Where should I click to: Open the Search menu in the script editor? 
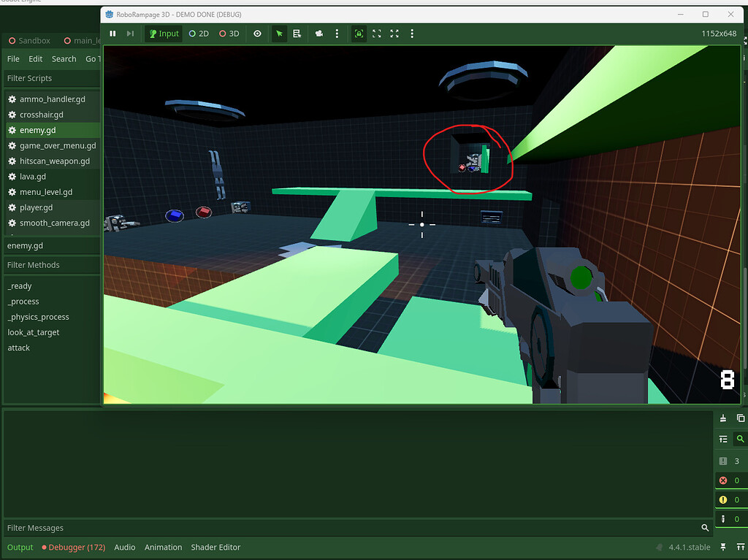coord(64,58)
